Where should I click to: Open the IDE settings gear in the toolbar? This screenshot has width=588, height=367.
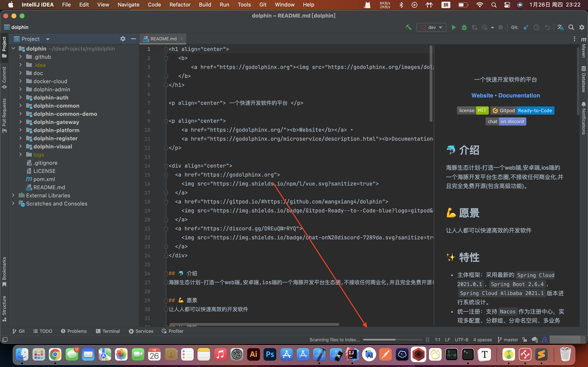(582, 27)
